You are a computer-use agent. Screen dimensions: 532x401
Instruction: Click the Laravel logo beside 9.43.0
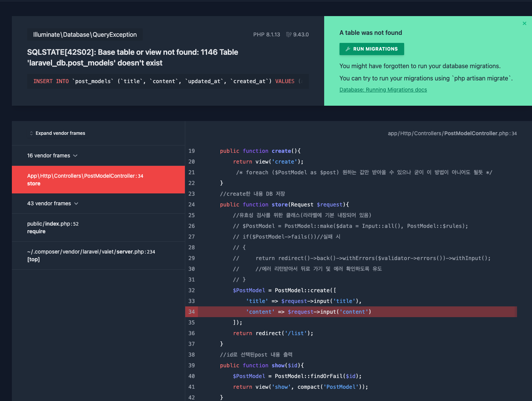(x=289, y=34)
